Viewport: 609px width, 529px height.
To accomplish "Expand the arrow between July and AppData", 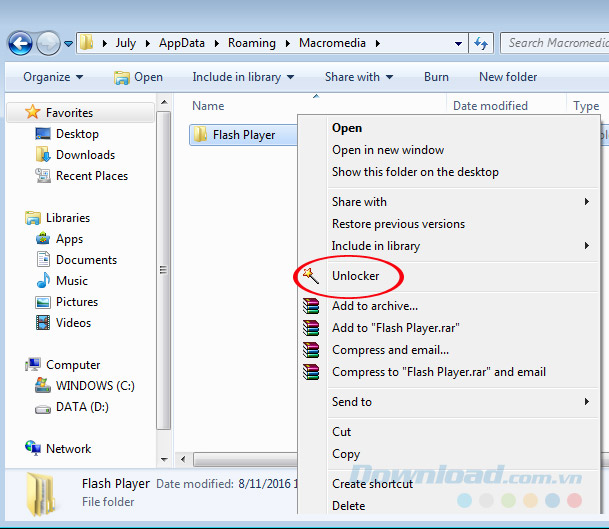I will [148, 43].
